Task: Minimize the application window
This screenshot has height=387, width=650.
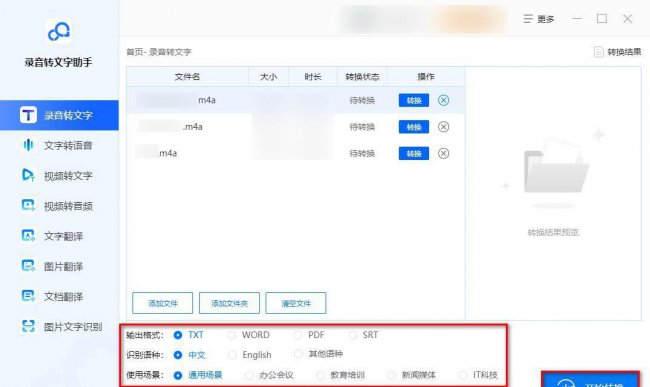Action: [577, 19]
